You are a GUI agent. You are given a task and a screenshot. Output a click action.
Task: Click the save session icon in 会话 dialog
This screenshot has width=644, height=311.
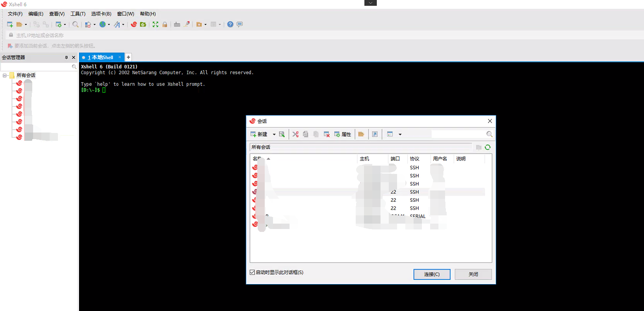point(282,134)
